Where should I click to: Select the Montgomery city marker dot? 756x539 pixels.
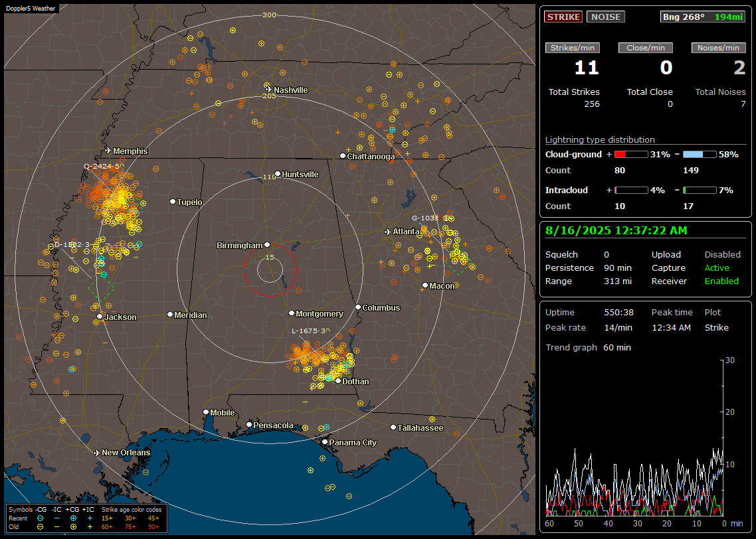(292, 313)
